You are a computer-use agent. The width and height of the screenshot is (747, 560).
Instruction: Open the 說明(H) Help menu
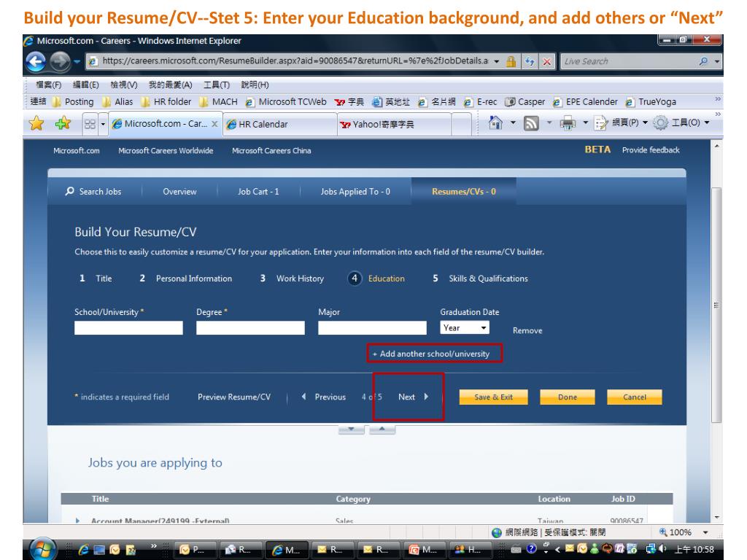(x=255, y=85)
